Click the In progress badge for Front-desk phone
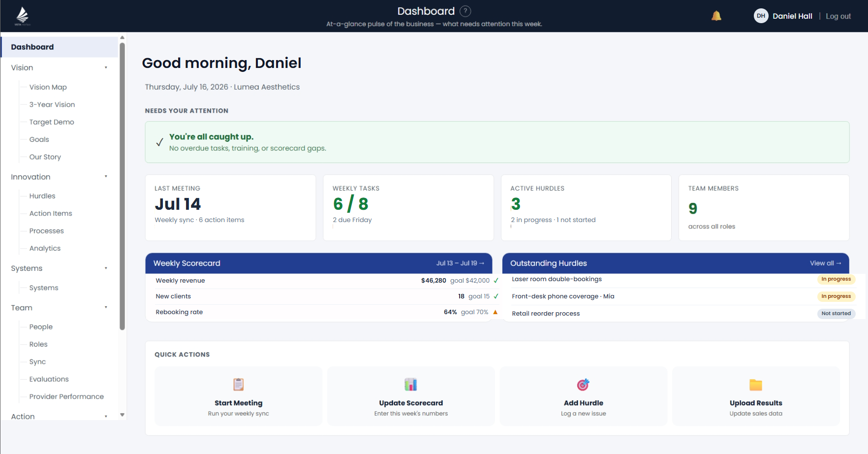Viewport: 868px width, 454px height. [x=836, y=296]
